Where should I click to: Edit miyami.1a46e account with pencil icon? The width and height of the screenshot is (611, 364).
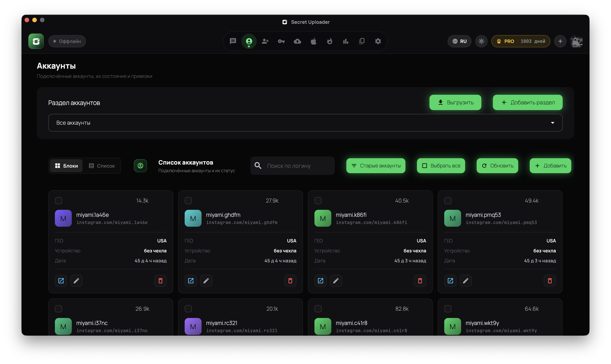pyautogui.click(x=76, y=281)
